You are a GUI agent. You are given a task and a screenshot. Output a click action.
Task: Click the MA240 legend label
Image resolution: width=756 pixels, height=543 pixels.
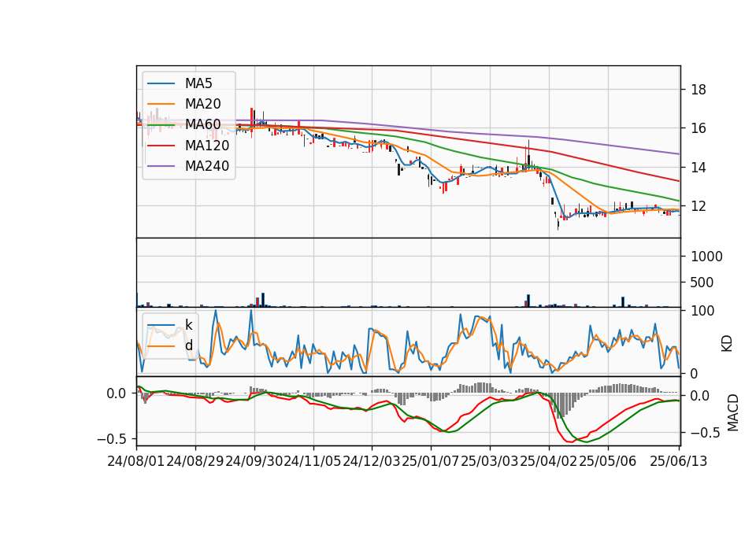207,166
